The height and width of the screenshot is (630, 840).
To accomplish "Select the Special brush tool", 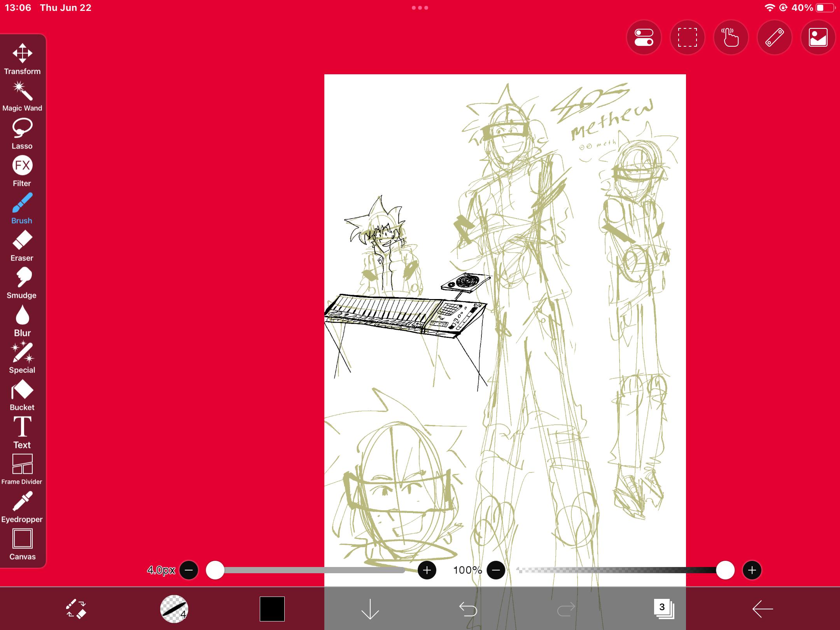I will 22,358.
